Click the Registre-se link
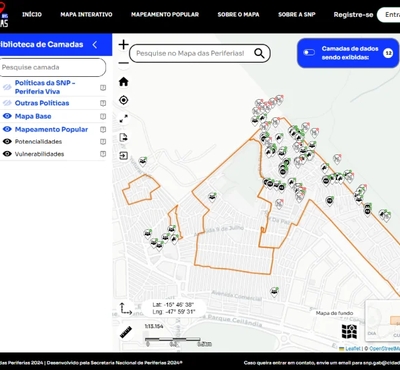 click(353, 15)
